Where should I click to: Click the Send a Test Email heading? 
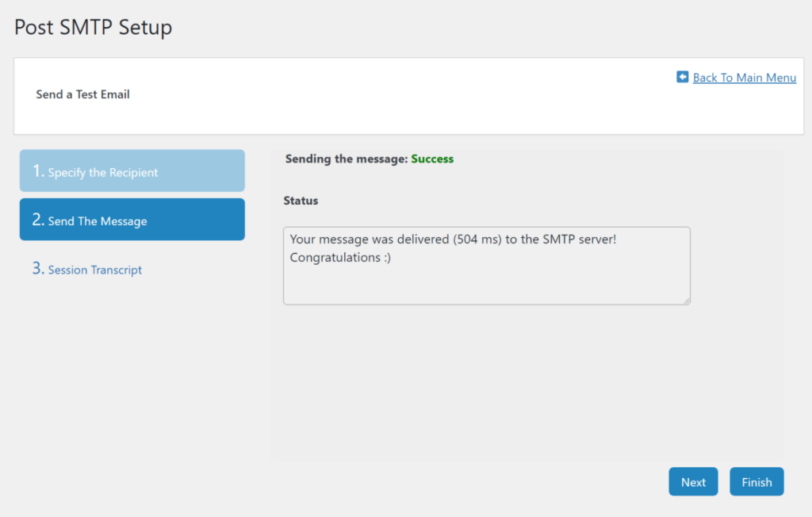[82, 94]
